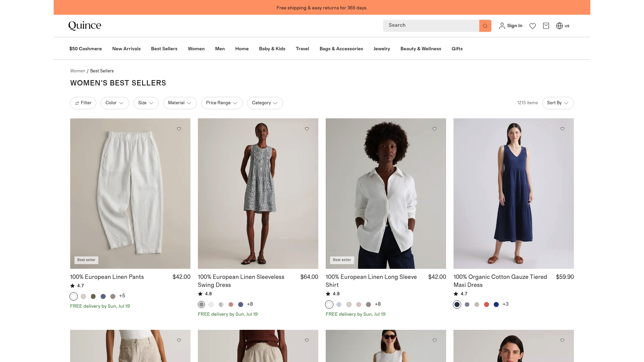Image resolution: width=644 pixels, height=362 pixels.
Task: Select navy swatch for Tiered Maxi Dress
Action: (457, 304)
